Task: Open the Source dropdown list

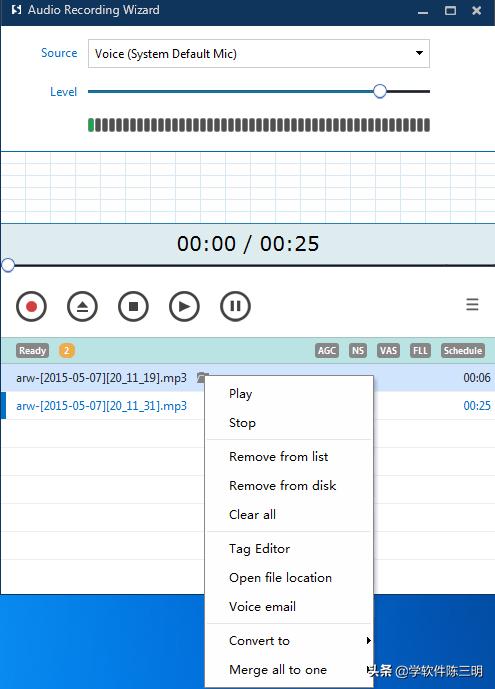Action: (x=259, y=54)
